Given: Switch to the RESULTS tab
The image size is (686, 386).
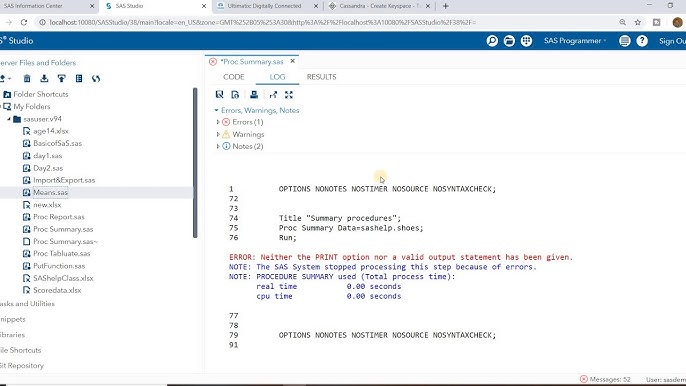Looking at the screenshot, I should 322,77.
